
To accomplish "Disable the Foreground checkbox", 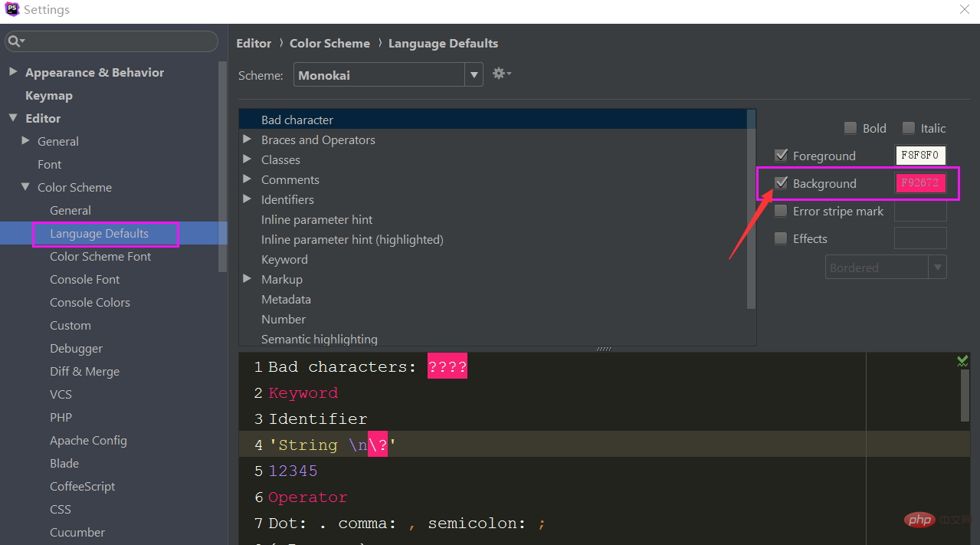I will [x=781, y=156].
